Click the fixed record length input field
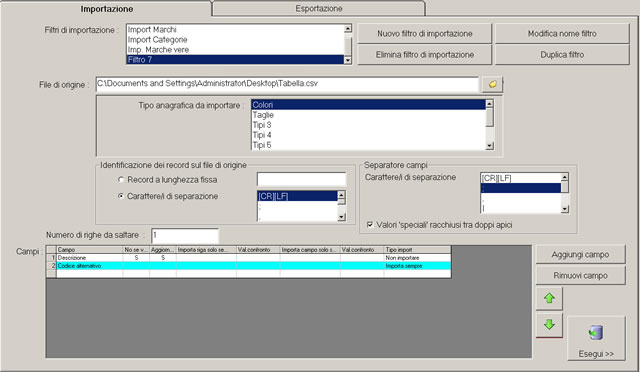This screenshot has height=372, width=640. click(x=302, y=179)
